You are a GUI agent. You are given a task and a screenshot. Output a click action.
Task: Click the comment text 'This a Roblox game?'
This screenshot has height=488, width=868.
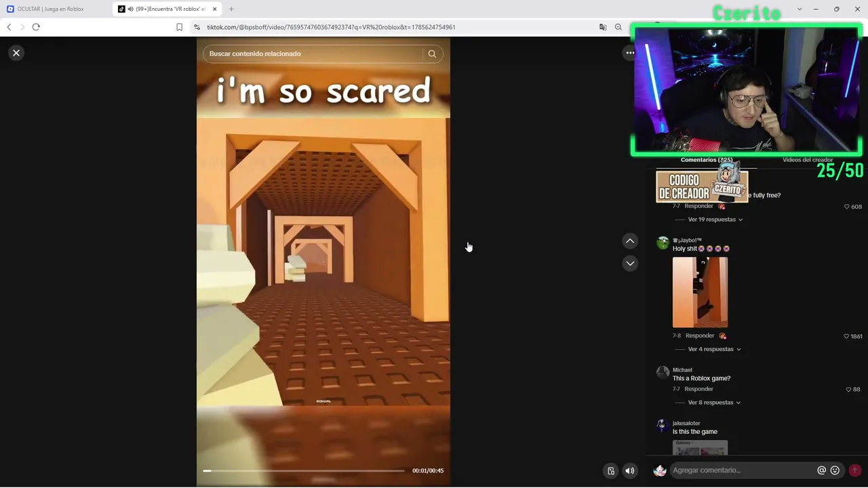[701, 379]
